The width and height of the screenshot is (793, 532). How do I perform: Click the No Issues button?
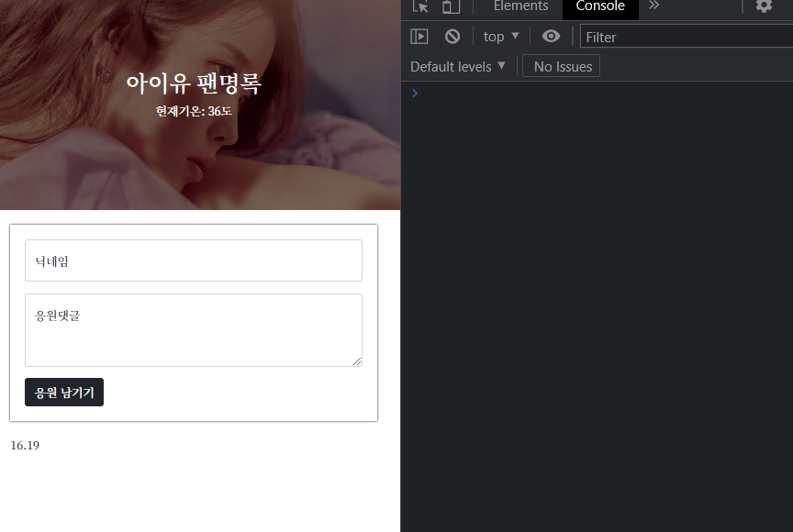coord(562,66)
